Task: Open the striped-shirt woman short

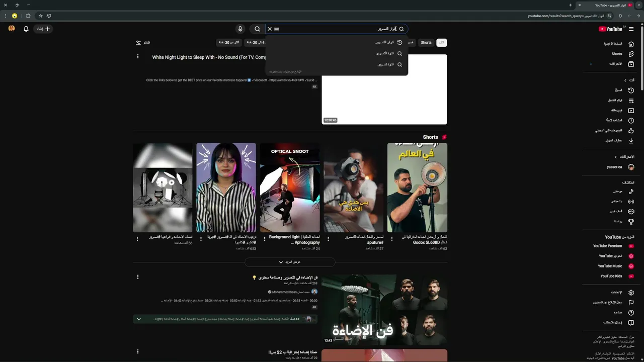Action: (226, 188)
